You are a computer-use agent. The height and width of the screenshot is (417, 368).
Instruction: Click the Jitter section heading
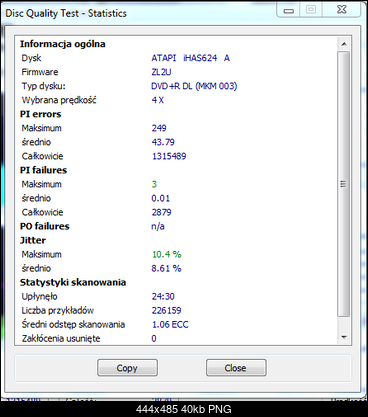point(33,240)
